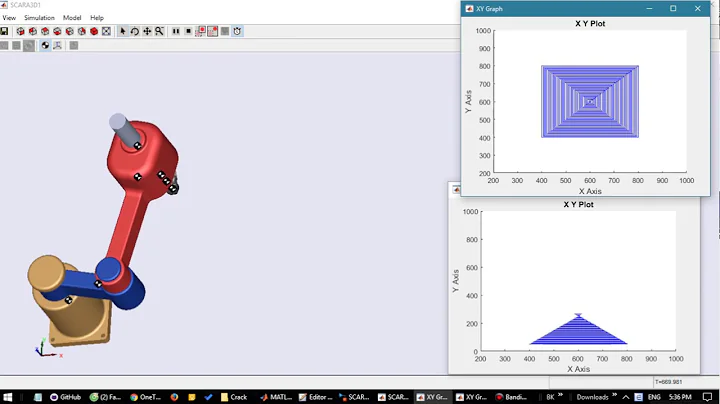The image size is (720, 404).
Task: Open the notification center icon
Action: coord(708,397)
